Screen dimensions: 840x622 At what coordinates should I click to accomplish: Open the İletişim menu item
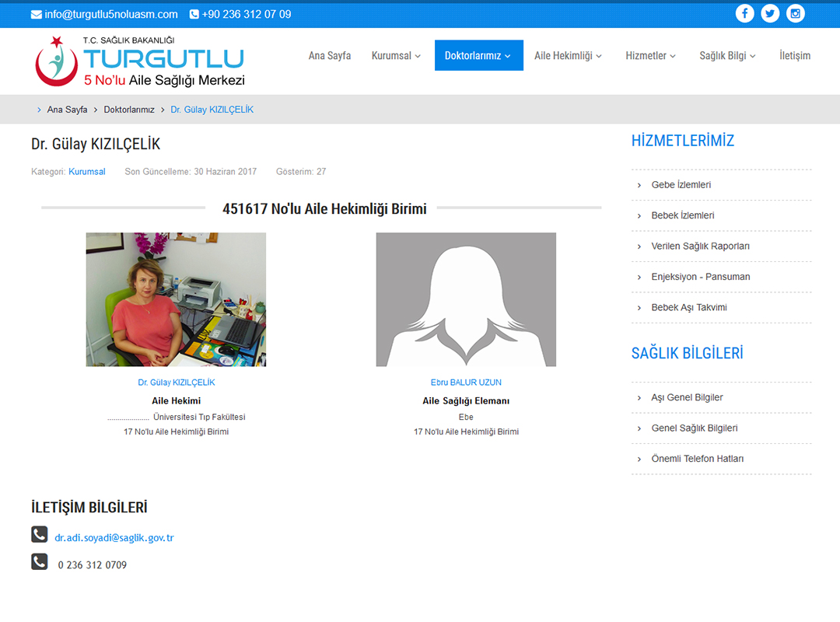[x=795, y=55]
